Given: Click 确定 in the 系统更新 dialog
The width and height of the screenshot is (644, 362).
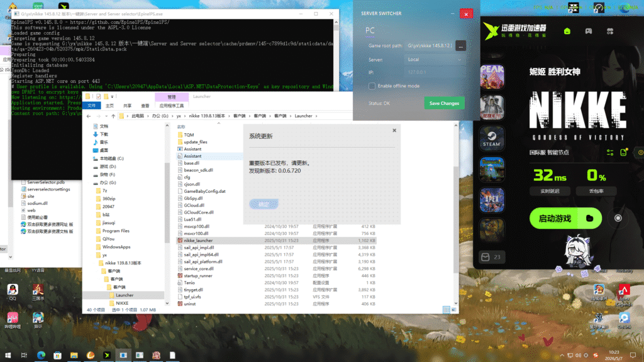Looking at the screenshot, I should (x=264, y=204).
